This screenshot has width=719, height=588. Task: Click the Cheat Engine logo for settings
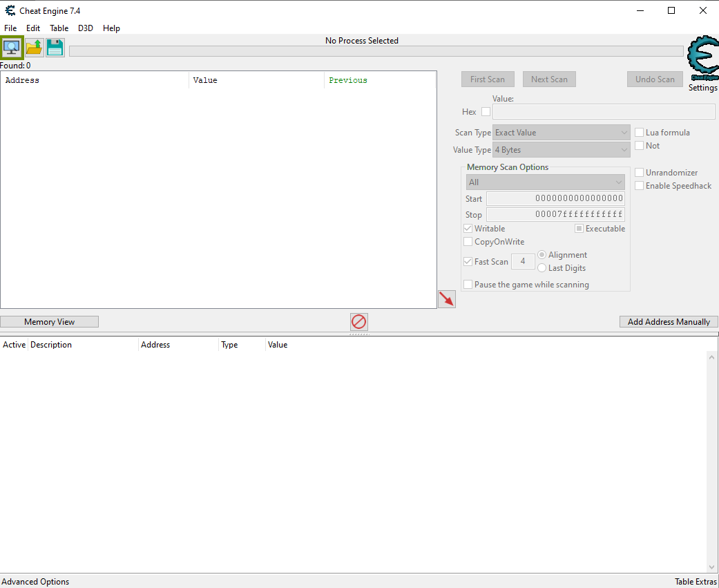pos(702,59)
